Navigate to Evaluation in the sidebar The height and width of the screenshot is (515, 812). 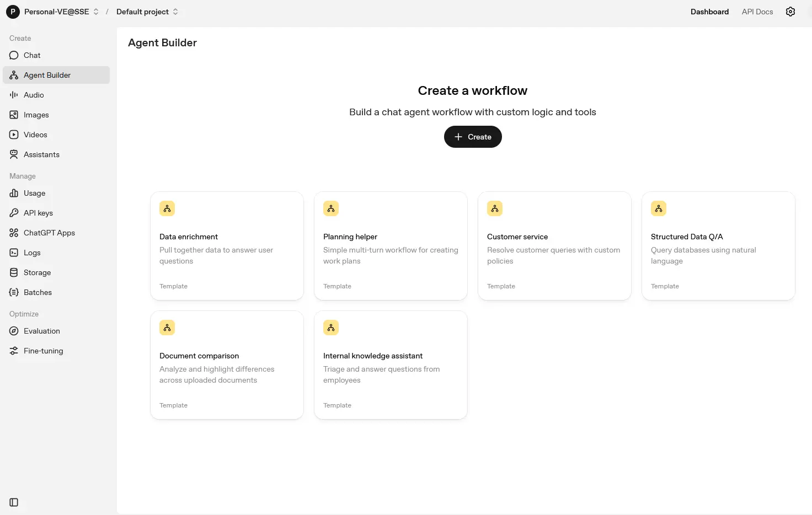[x=41, y=331]
